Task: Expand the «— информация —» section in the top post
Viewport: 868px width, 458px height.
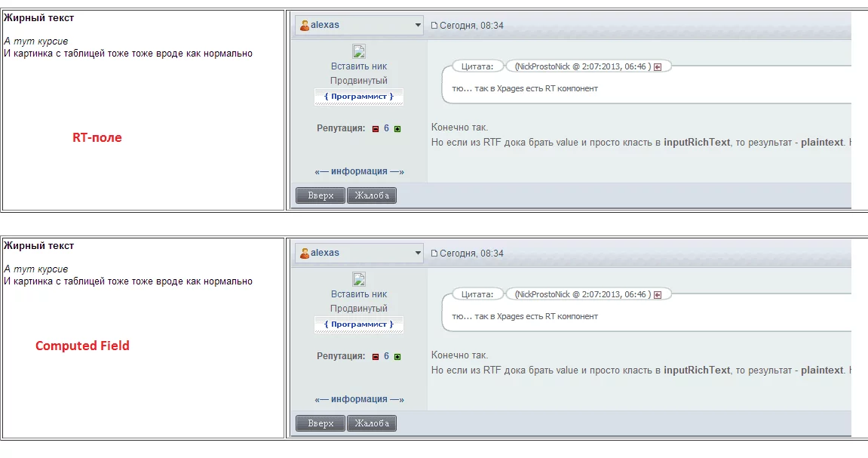Action: click(x=359, y=172)
